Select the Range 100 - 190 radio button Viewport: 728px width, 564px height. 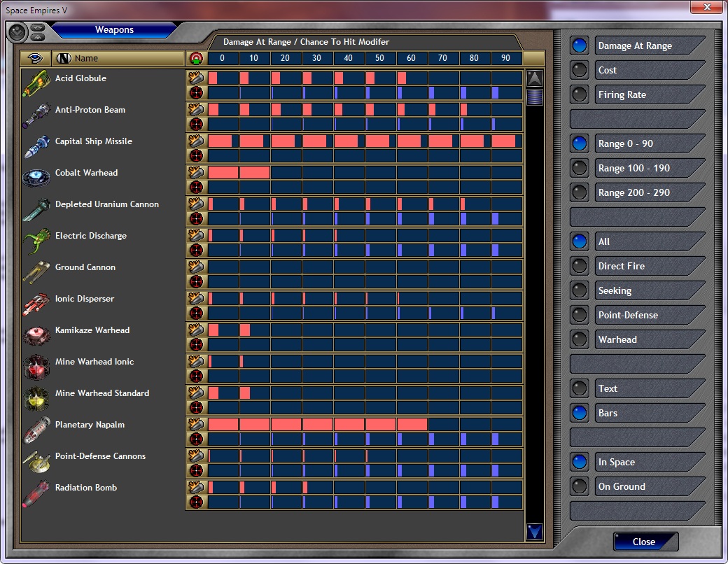[580, 168]
